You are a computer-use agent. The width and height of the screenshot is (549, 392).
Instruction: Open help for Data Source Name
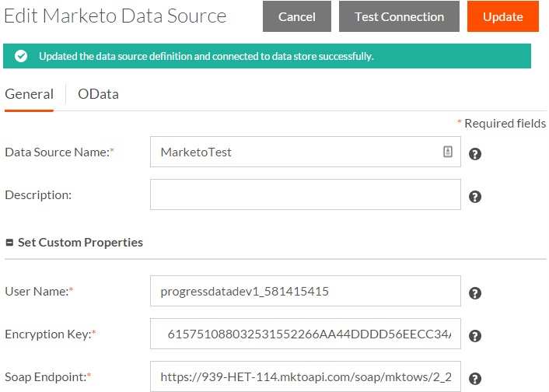click(x=475, y=154)
